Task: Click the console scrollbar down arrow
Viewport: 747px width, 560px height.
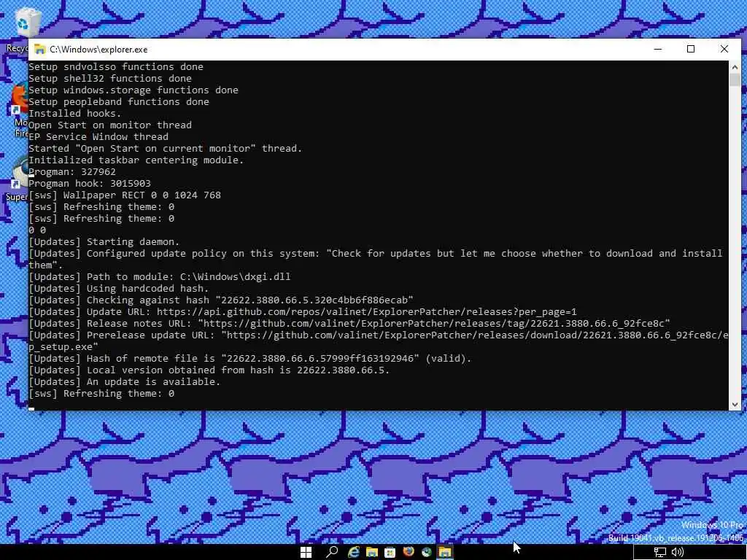Action: pyautogui.click(x=735, y=404)
